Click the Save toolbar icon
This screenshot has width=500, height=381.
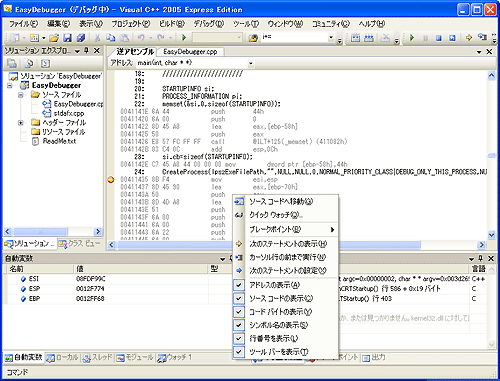click(67, 38)
